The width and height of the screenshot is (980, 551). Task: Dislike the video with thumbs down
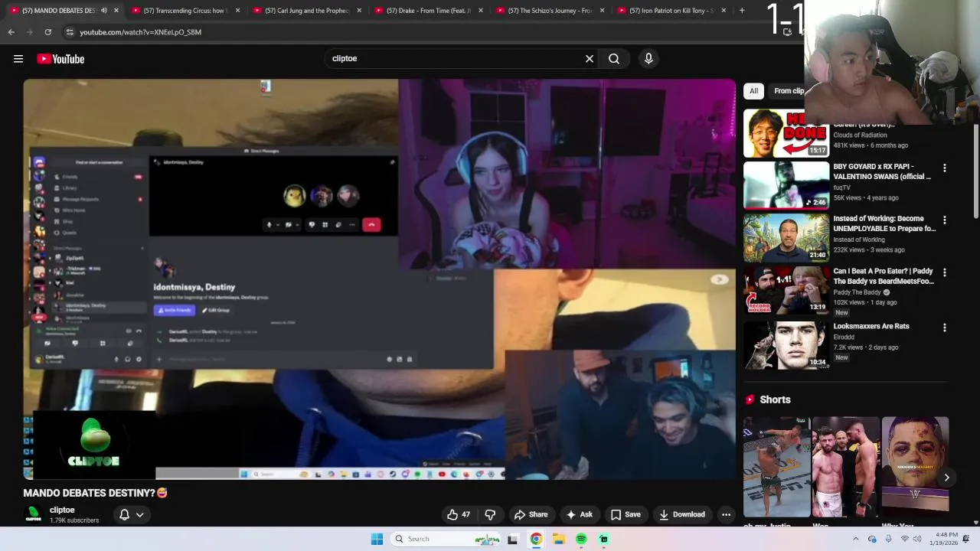[490, 514]
